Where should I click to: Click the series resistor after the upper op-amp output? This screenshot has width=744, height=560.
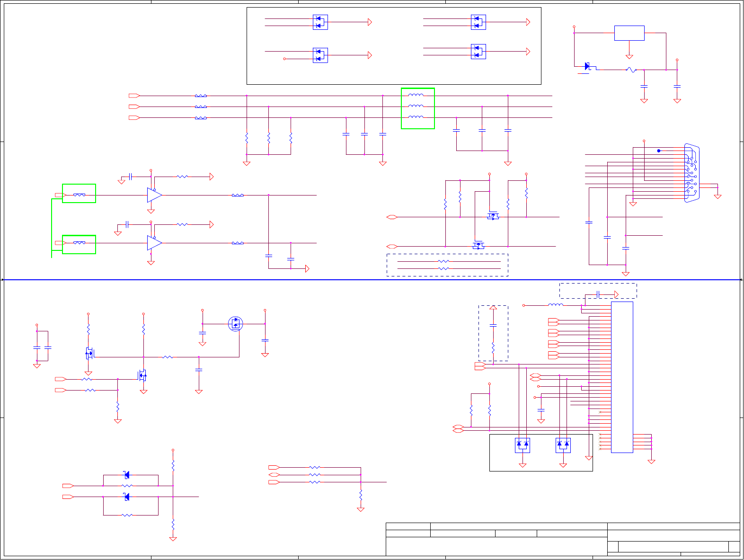(238, 195)
